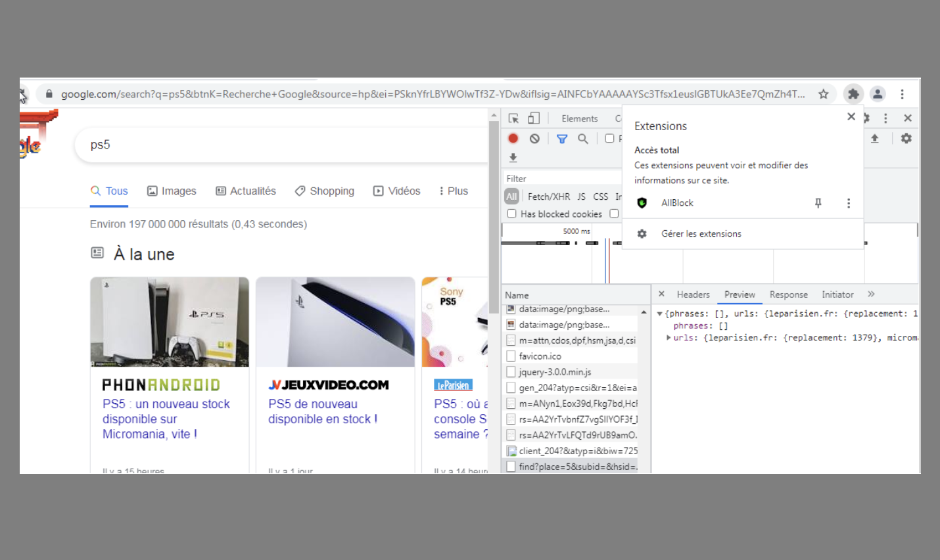View site info via the address bar padlock
This screenshot has width=940, height=560.
click(49, 94)
